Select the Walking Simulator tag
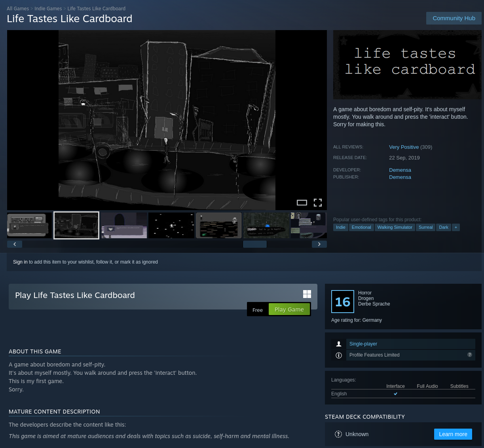This screenshot has height=448, width=484. coord(395,227)
